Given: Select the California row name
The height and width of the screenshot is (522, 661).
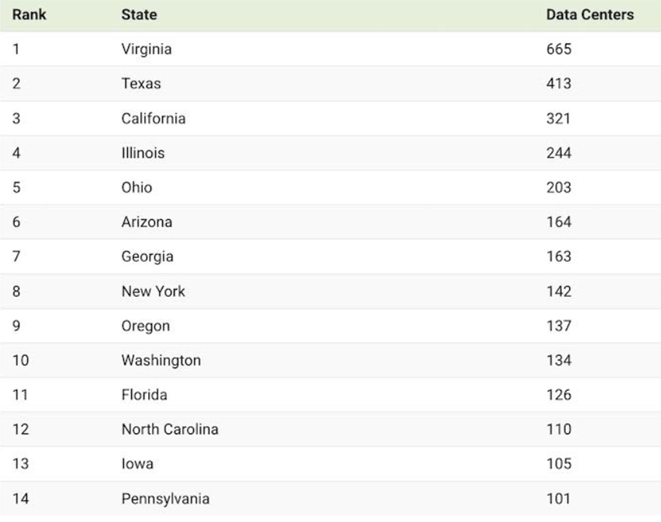Looking at the screenshot, I should (153, 118).
